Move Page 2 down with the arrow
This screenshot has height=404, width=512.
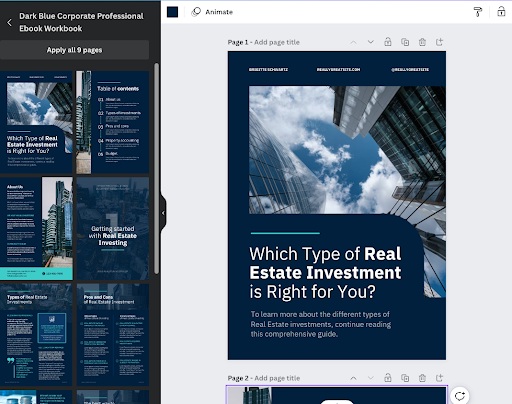(x=370, y=378)
